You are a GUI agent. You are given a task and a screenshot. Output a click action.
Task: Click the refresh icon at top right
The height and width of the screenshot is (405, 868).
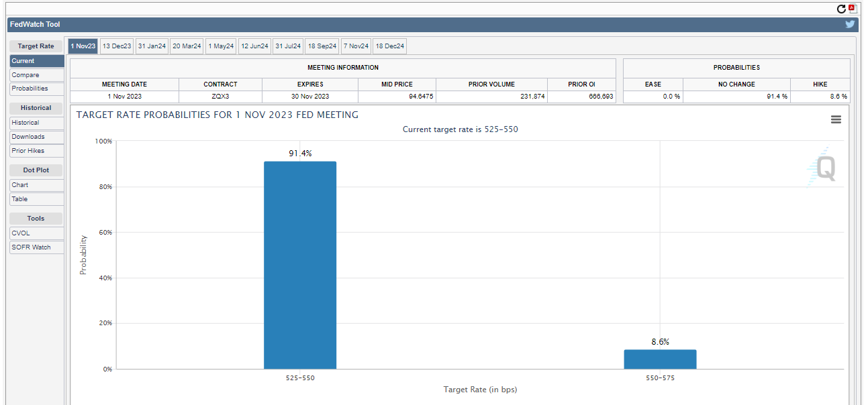coord(841,9)
